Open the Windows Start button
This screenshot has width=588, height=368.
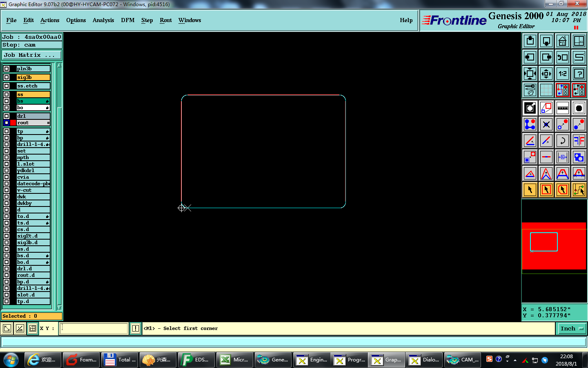(x=11, y=360)
